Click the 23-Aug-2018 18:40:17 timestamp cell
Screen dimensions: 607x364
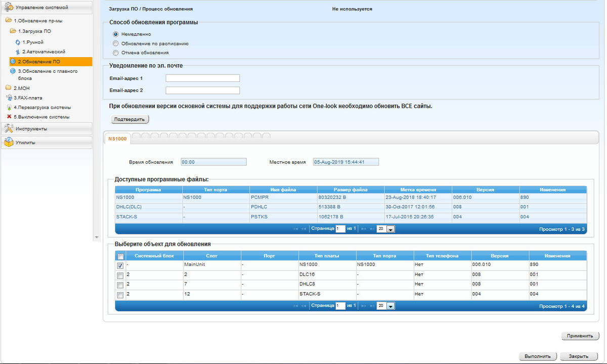click(418, 198)
